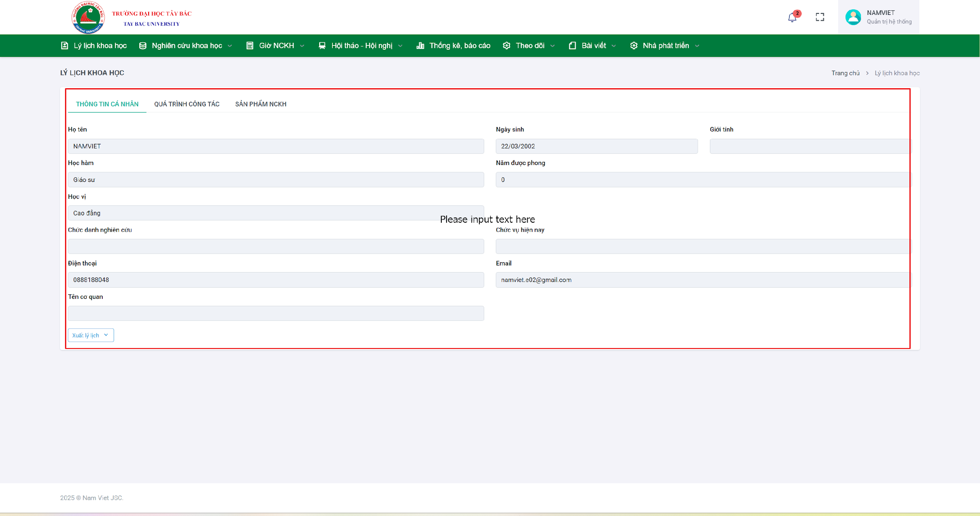980x516 pixels.
Task: Click the Chức danh nghiên cứu field
Action: [276, 246]
